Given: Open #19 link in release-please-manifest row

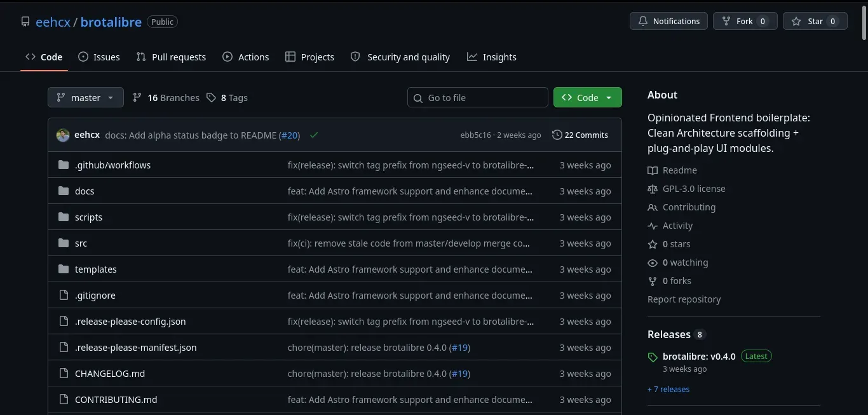Looking at the screenshot, I should click(x=461, y=347).
